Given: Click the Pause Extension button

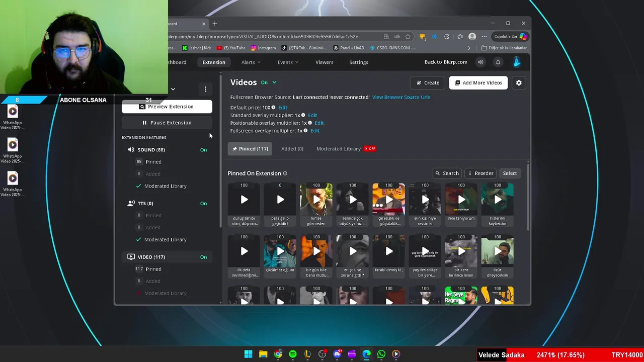Looking at the screenshot, I should (x=167, y=123).
